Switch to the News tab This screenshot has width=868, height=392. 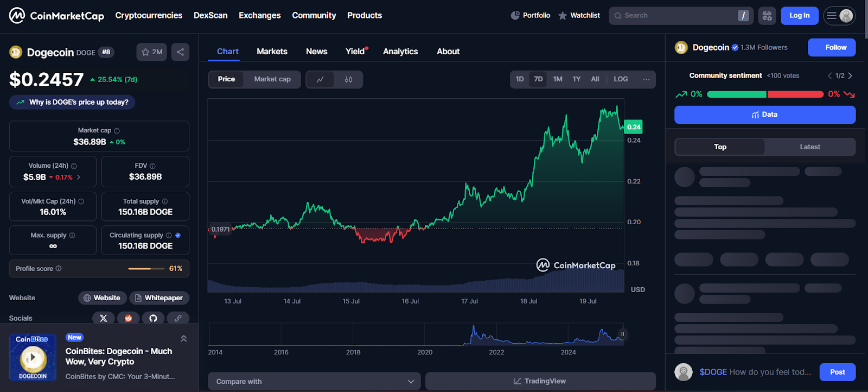(x=316, y=52)
